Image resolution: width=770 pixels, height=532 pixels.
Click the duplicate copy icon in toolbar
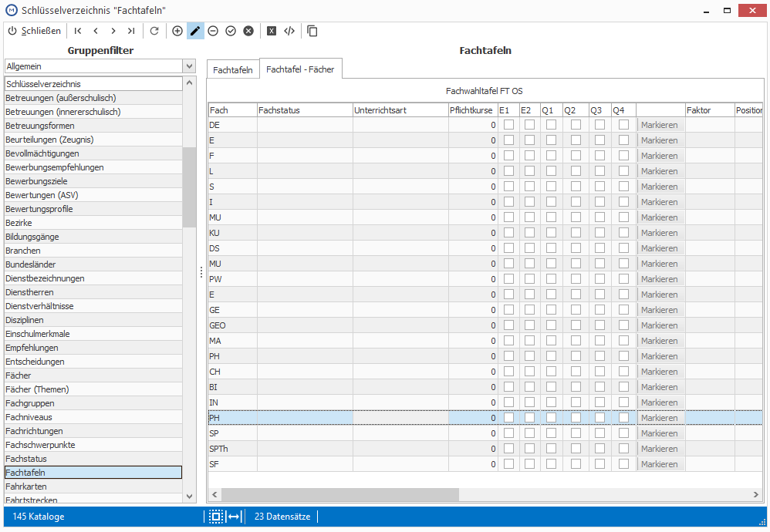point(312,31)
